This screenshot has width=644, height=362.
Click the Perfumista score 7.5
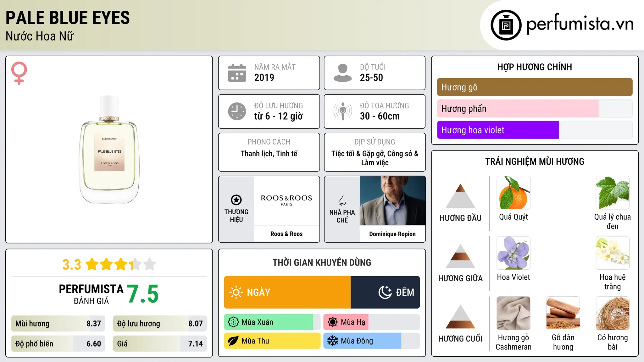[143, 294]
